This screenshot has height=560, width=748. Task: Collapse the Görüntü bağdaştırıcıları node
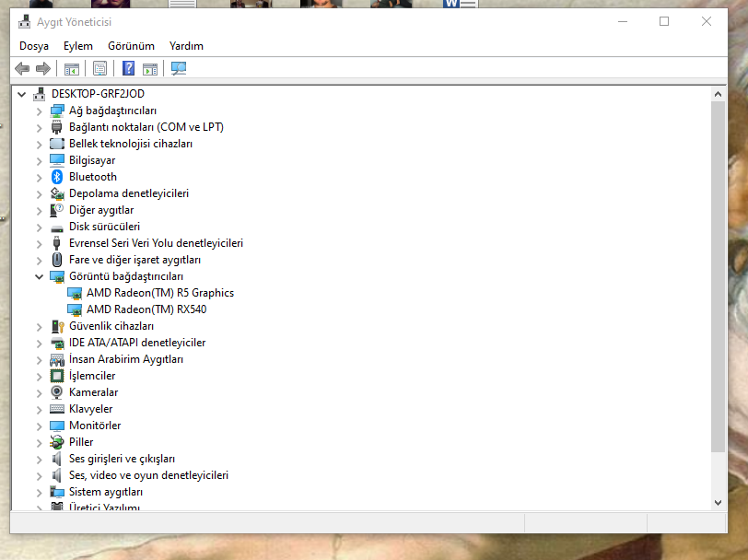(x=39, y=276)
